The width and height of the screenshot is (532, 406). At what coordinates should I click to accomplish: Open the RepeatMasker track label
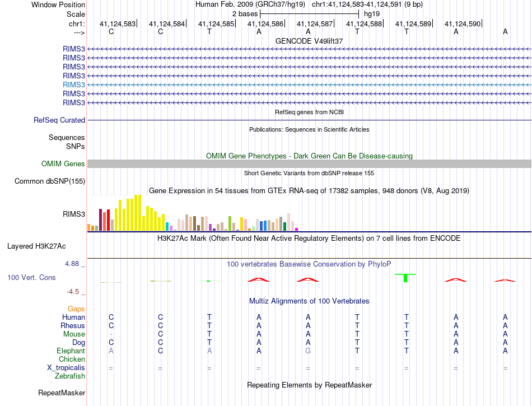[x=62, y=393]
